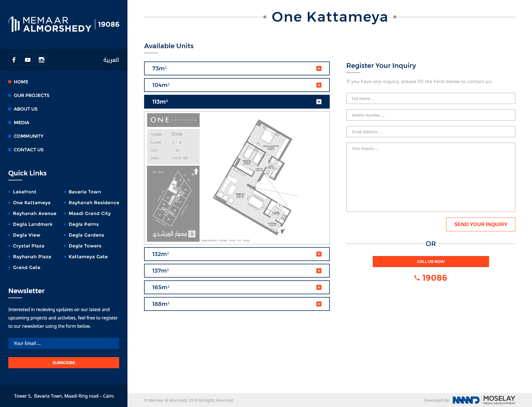Open Degla Towers quick link
This screenshot has width=532, height=407.
tap(85, 246)
